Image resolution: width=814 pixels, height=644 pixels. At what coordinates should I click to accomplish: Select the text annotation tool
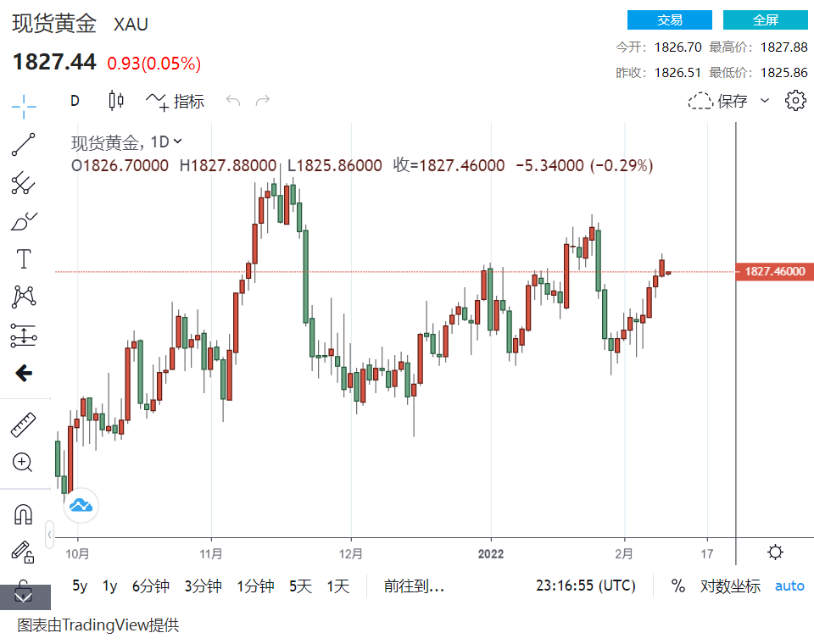[24, 259]
